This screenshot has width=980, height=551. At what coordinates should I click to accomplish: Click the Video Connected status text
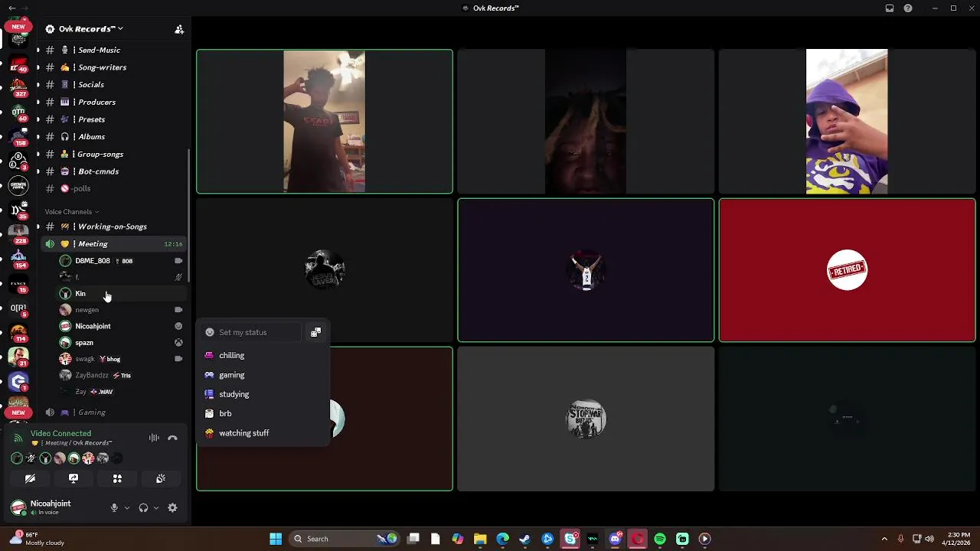[x=60, y=433]
